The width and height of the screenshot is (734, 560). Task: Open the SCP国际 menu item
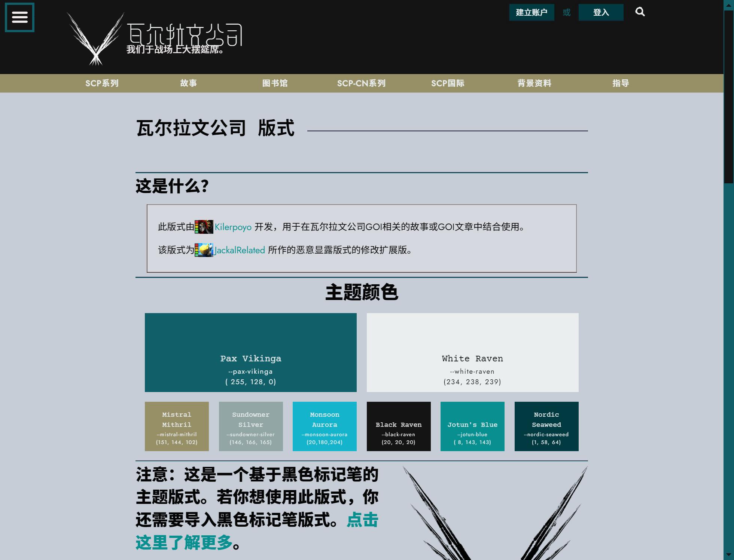(448, 83)
